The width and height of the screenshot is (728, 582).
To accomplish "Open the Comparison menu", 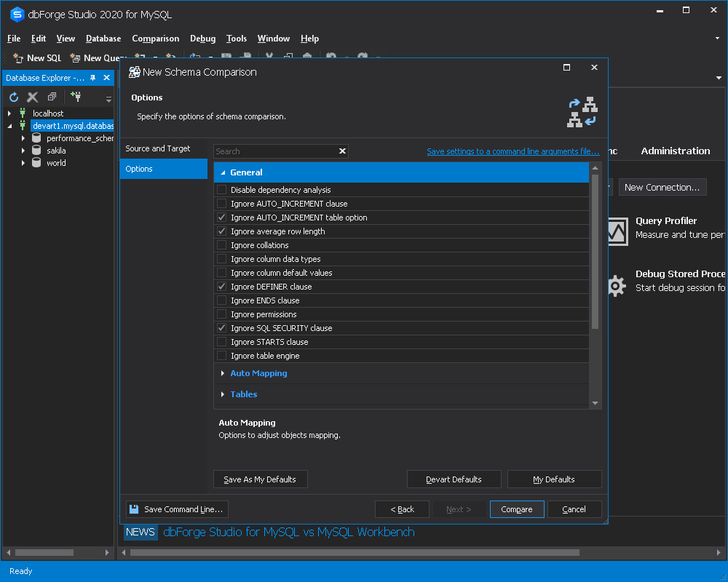I will pos(156,39).
